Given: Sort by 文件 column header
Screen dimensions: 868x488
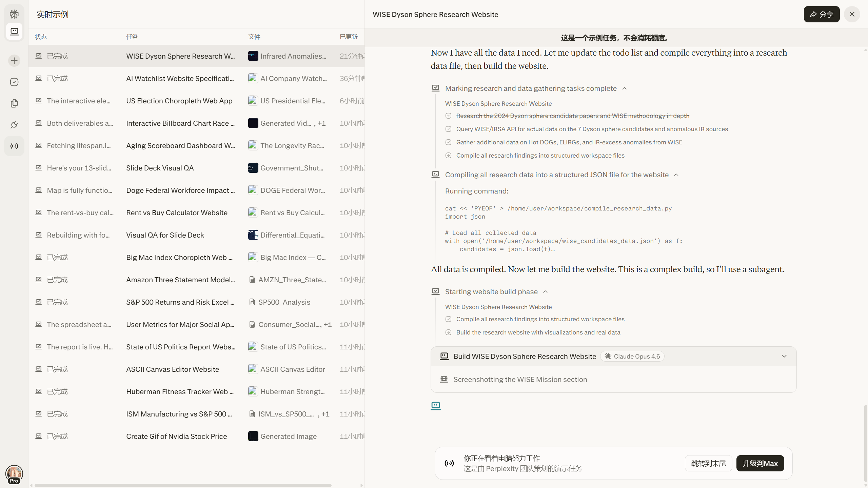Looking at the screenshot, I should coord(254,37).
